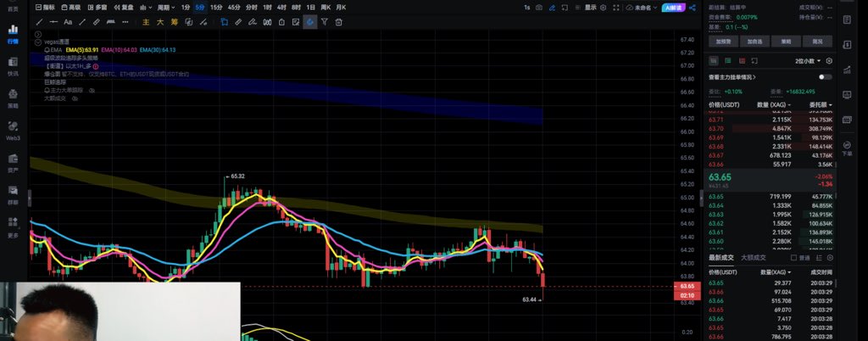Click the share icon beside AI解读
The image size is (868, 341).
pos(693,8)
